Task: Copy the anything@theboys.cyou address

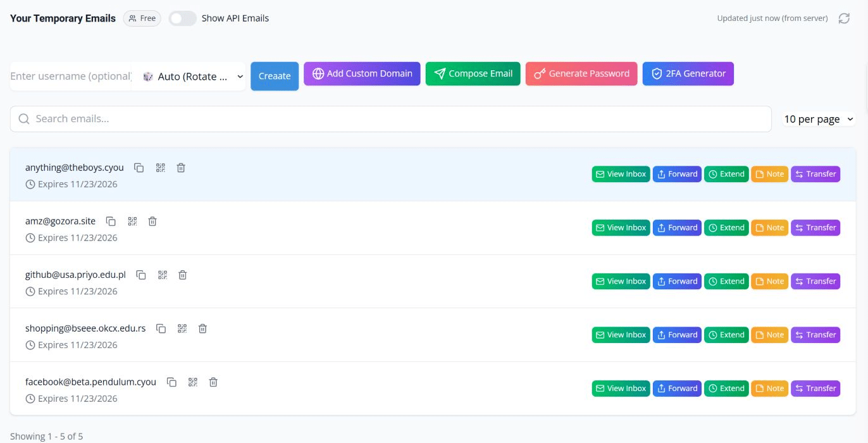Action: [x=139, y=168]
